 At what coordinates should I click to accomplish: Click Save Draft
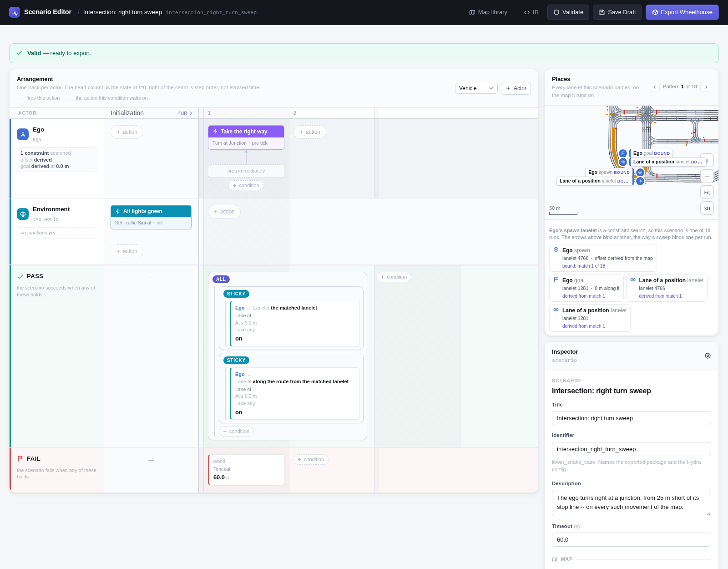[x=617, y=12]
